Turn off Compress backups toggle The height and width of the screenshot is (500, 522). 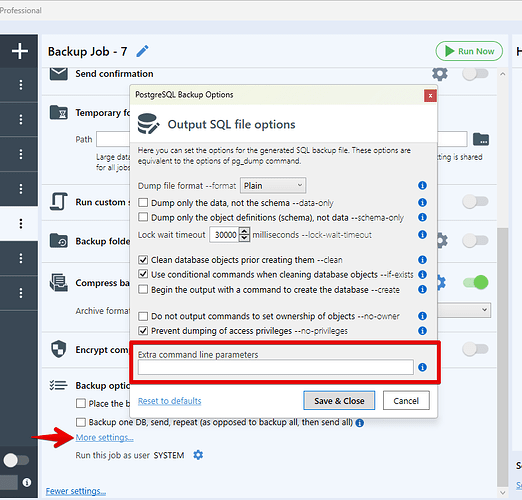tap(475, 283)
